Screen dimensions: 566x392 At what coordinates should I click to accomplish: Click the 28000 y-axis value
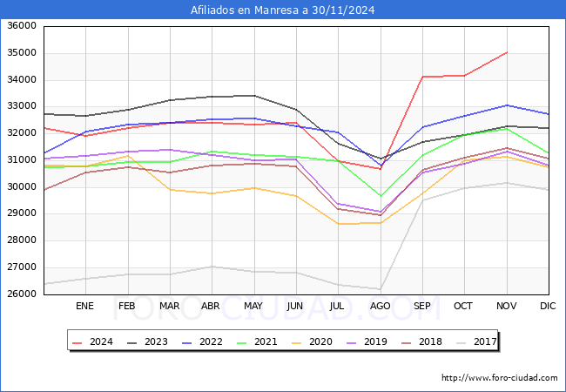point(22,240)
